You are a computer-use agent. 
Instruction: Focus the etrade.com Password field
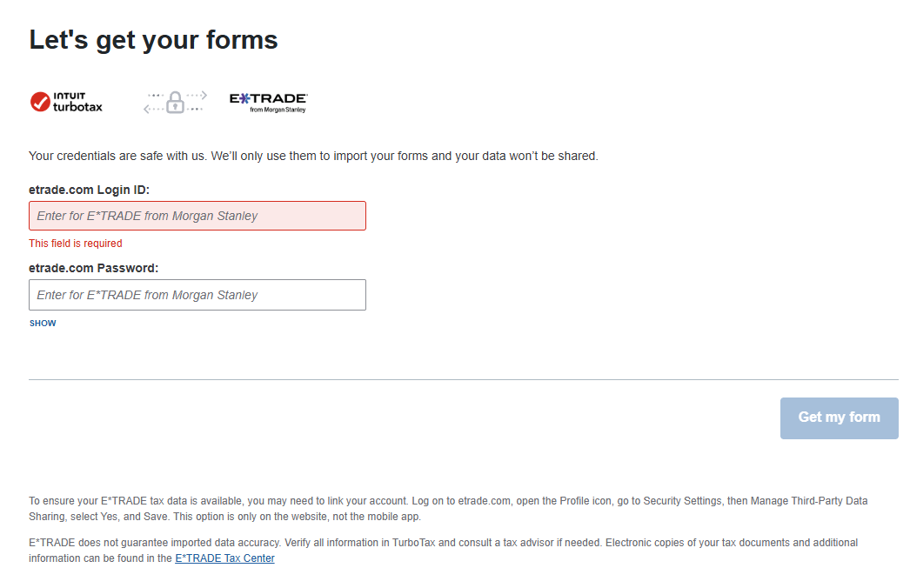click(197, 295)
